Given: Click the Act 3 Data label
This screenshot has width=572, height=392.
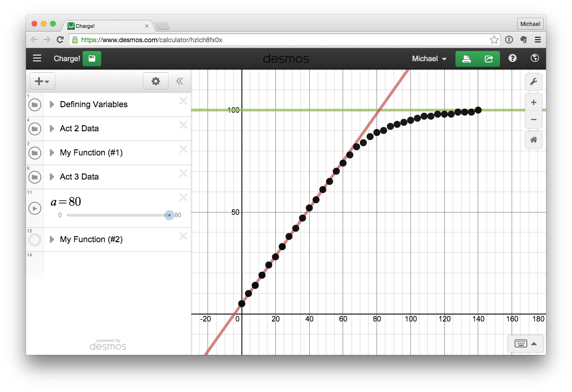Looking at the screenshot, I should tap(79, 177).
